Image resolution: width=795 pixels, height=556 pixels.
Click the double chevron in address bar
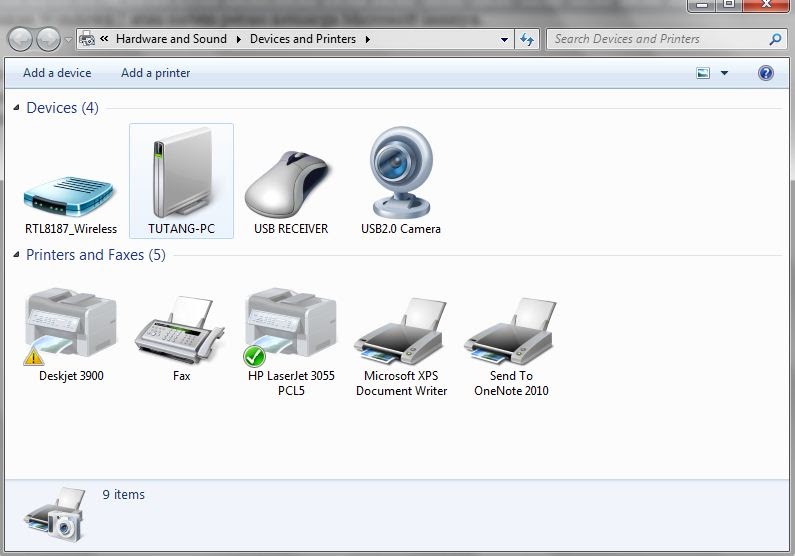[104, 39]
